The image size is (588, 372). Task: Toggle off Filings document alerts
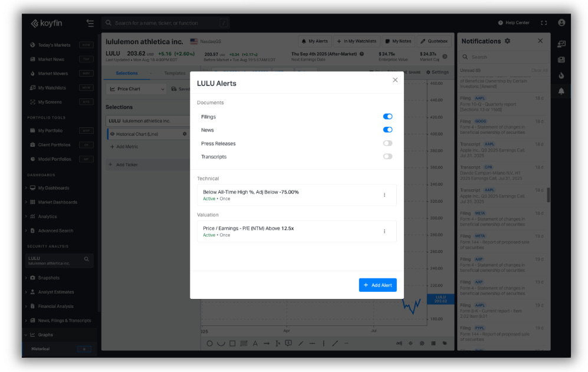pos(387,117)
